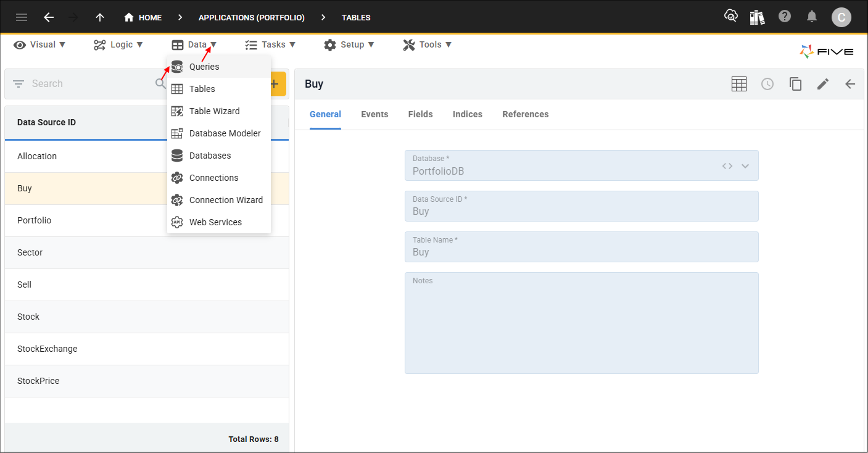Open the data view grid icon
Viewport: 868px width, 453px height.
pos(739,84)
